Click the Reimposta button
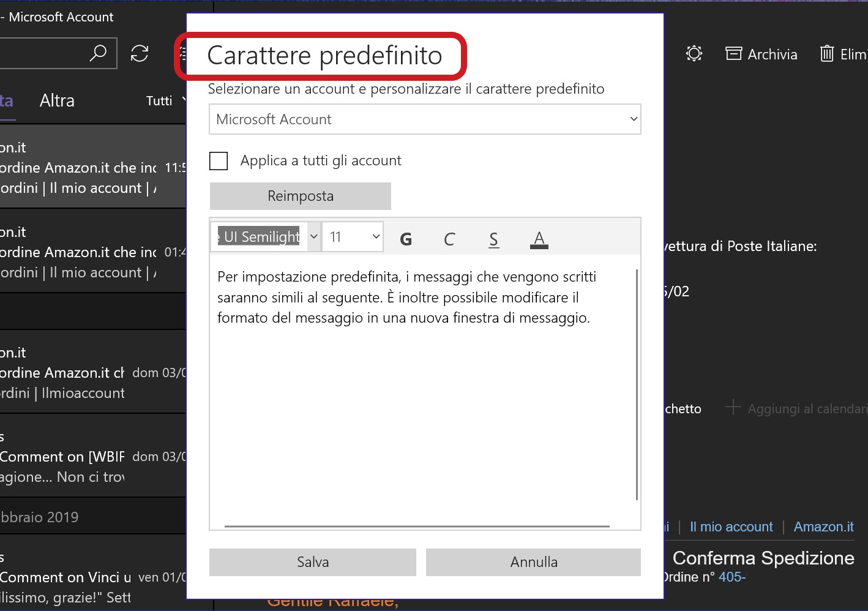This screenshot has height=611, width=868. [301, 196]
